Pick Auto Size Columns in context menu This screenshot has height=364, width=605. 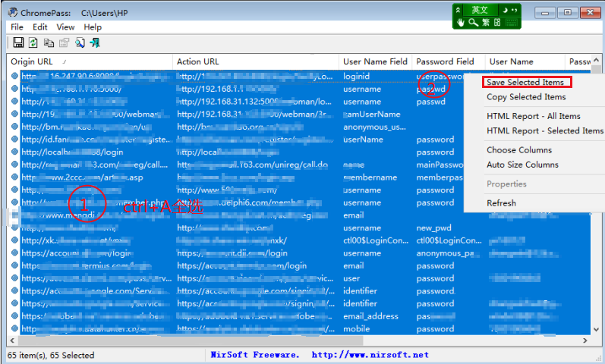point(522,165)
